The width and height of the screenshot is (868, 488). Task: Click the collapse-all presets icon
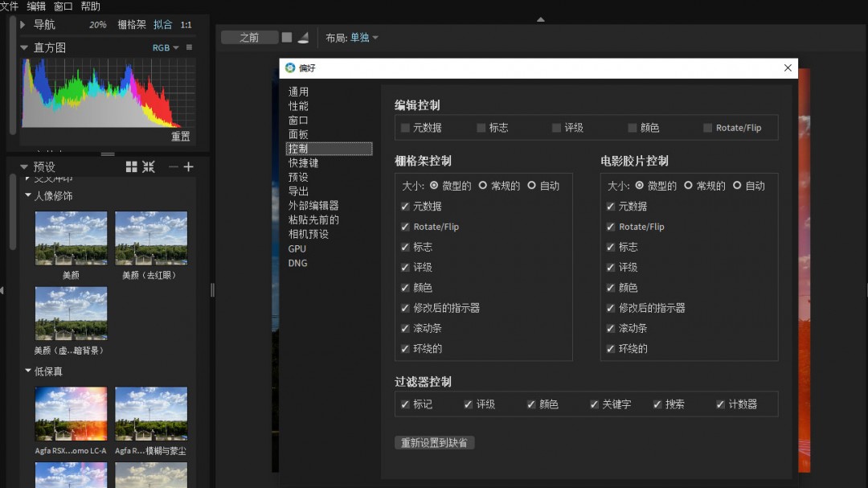pyautogui.click(x=149, y=166)
